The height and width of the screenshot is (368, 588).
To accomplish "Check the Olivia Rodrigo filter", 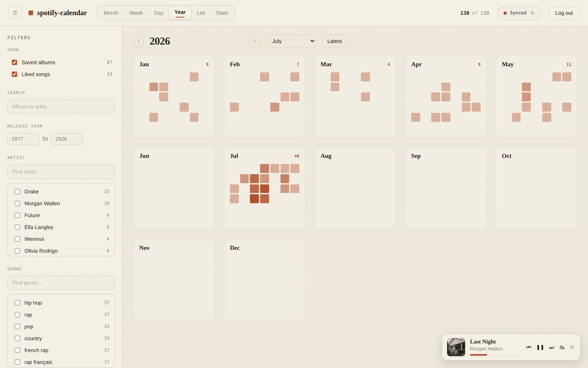I will [17, 251].
